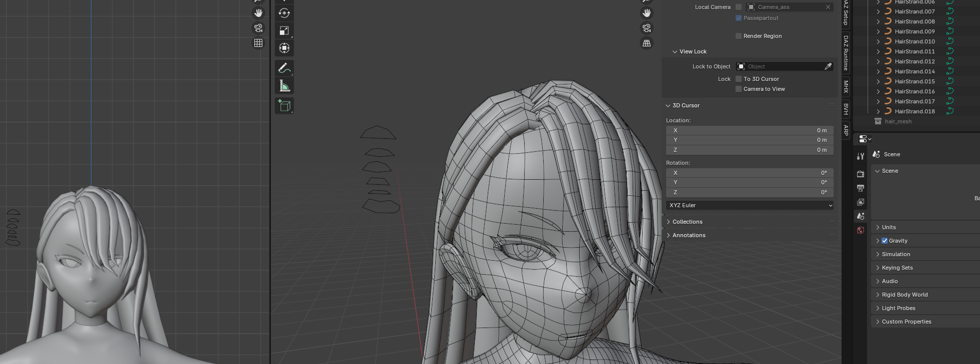Expand the Simulation panel
This screenshot has width=980, height=364.
pos(878,254)
